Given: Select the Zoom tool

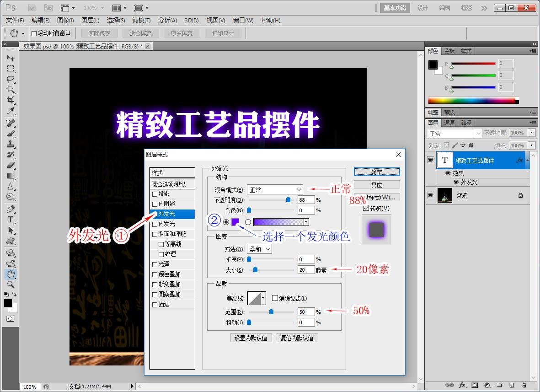Looking at the screenshot, I should [10, 285].
